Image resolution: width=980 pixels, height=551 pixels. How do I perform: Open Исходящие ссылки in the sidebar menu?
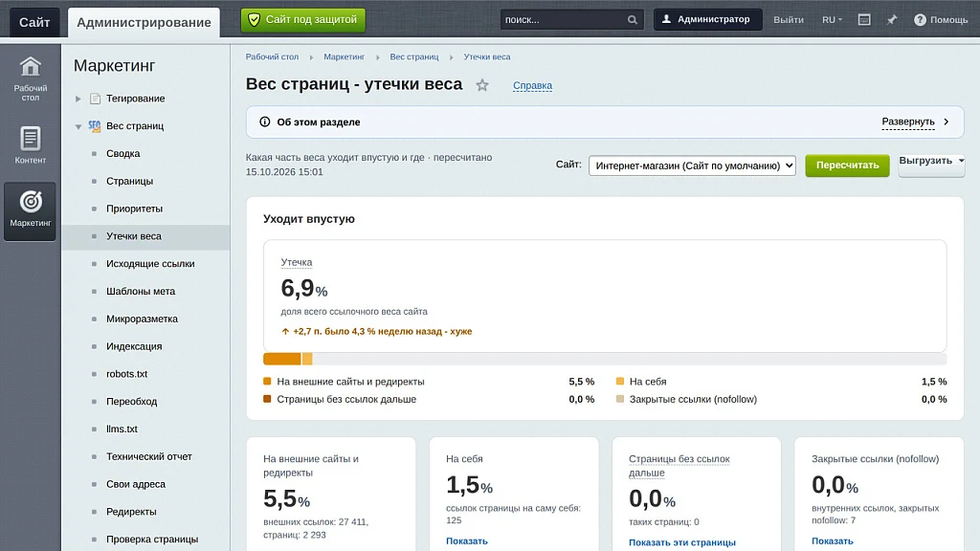click(150, 264)
